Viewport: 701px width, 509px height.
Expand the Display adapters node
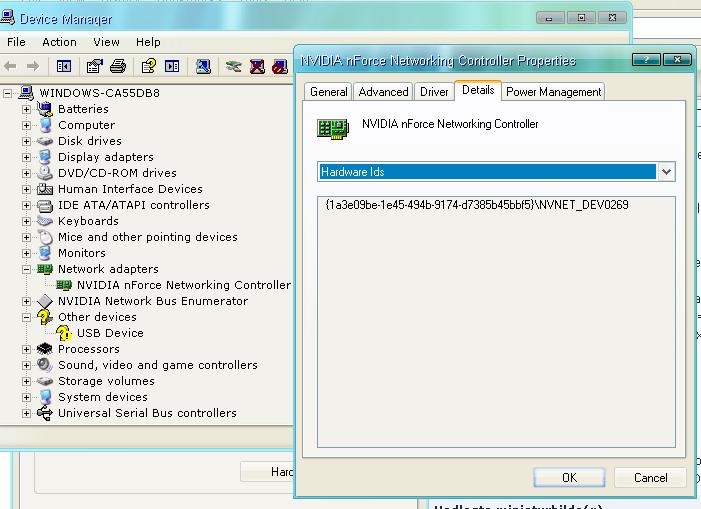[26, 157]
